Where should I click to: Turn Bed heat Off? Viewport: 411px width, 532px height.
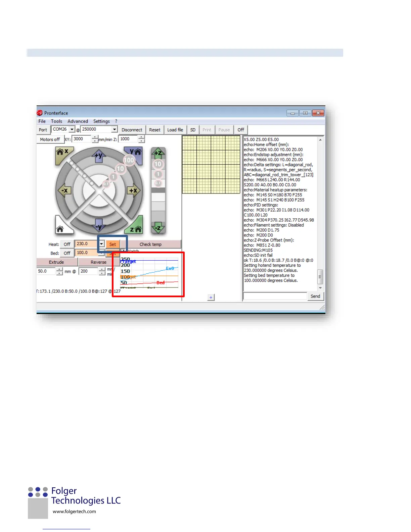[x=67, y=253]
